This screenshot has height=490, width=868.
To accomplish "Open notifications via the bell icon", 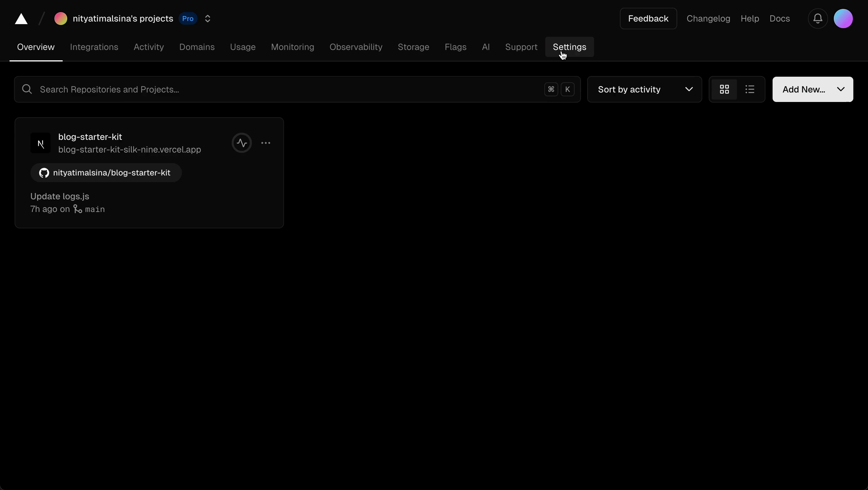I will coord(817,18).
